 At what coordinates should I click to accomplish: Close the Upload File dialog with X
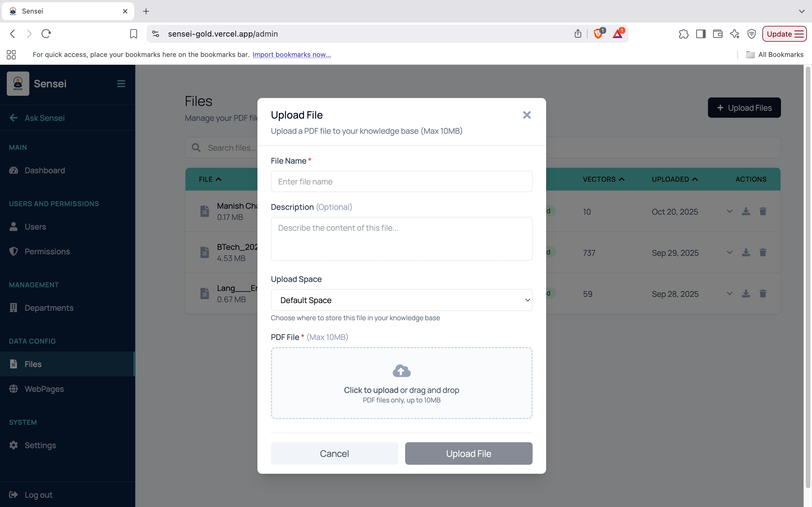(x=526, y=115)
